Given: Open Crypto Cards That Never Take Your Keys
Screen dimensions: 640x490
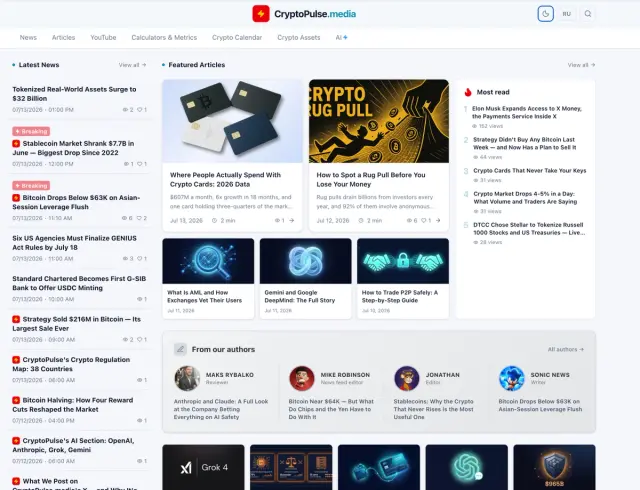Looking at the screenshot, I should (529, 171).
